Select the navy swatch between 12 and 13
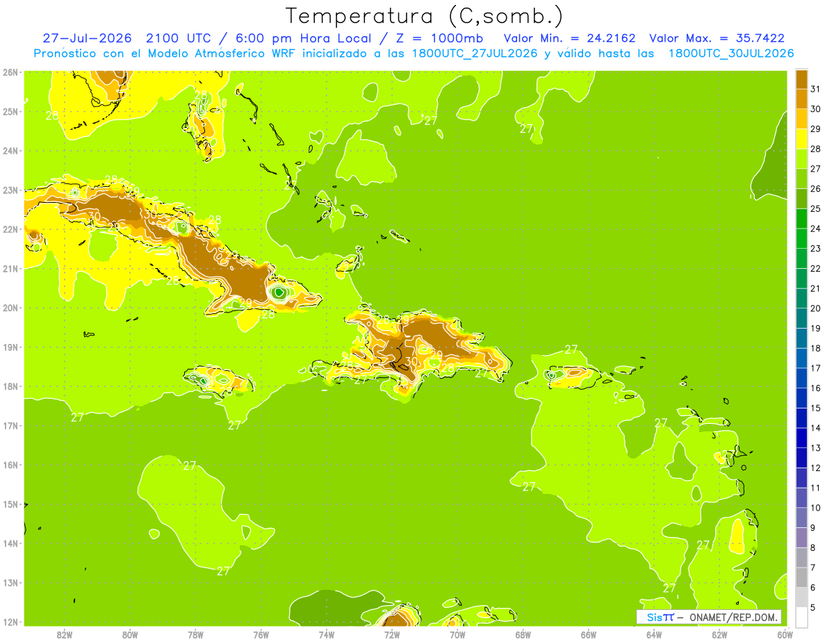This screenshot has height=644, width=834. click(x=801, y=458)
